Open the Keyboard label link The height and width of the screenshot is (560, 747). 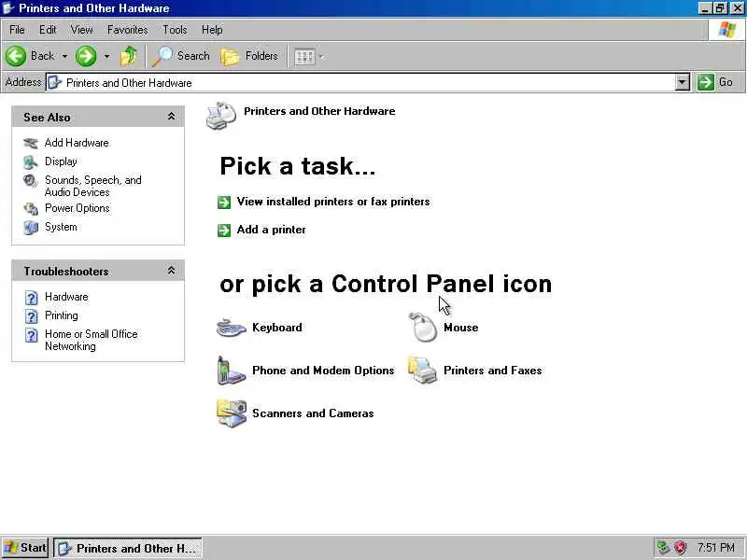tap(277, 328)
